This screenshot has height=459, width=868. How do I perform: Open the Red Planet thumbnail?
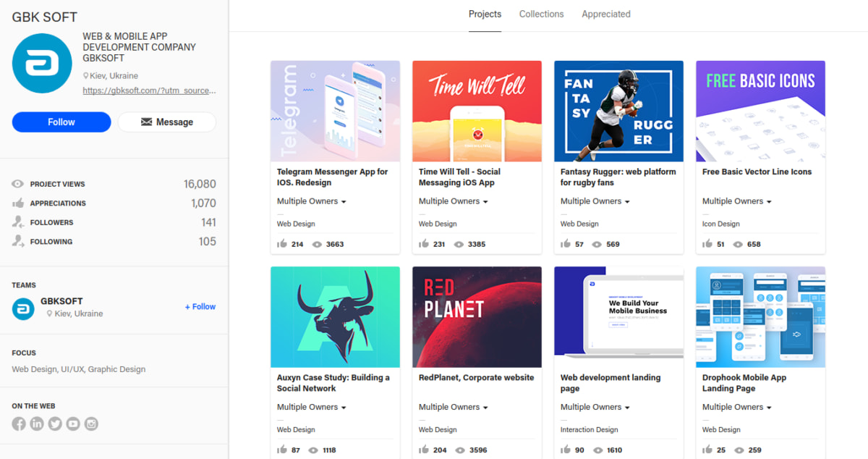(x=477, y=316)
